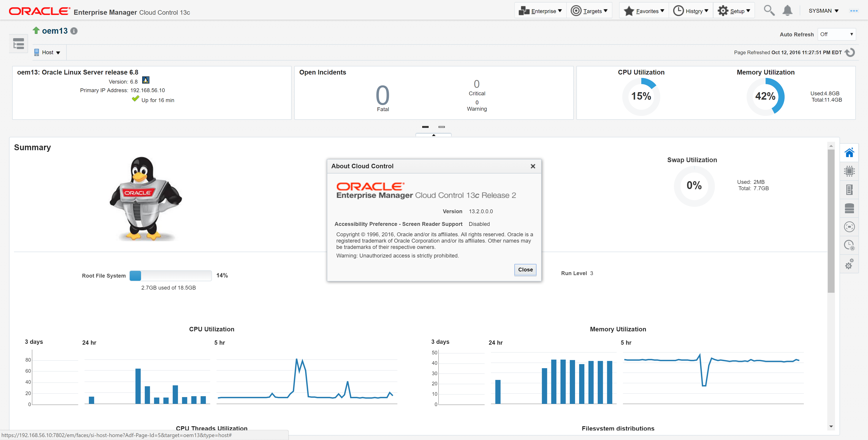
Task: Open the Home tab icon in sidebar
Action: [x=849, y=153]
